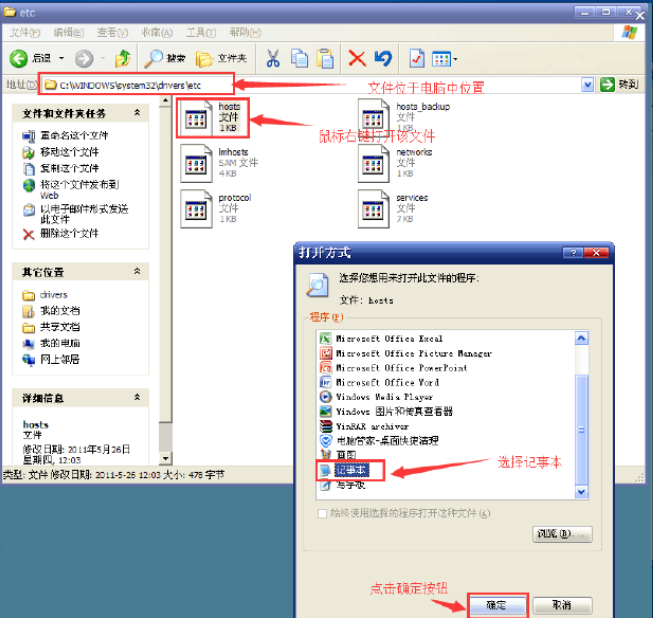Image resolution: width=653 pixels, height=618 pixels.
Task: Open the 帮助(H) menu
Action: coord(245,32)
